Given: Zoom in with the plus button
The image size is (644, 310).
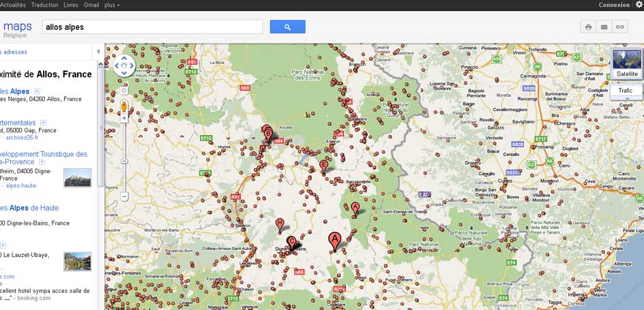Looking at the screenshot, I should coord(124,119).
